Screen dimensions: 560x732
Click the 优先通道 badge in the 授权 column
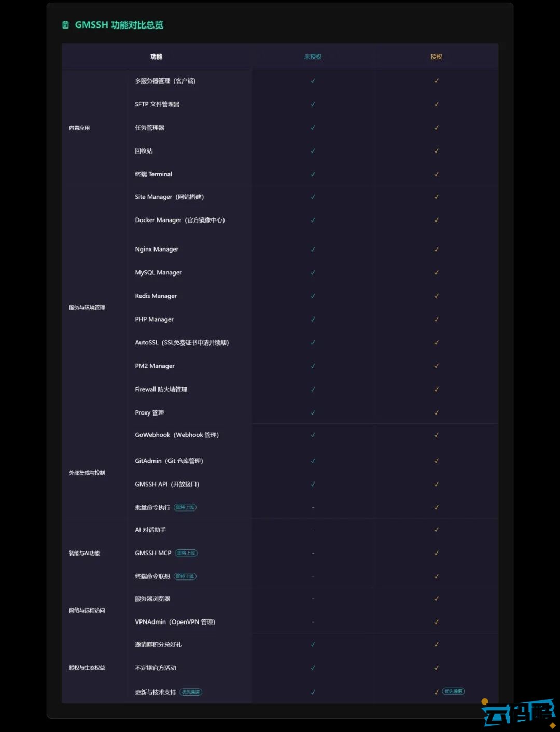(x=453, y=692)
